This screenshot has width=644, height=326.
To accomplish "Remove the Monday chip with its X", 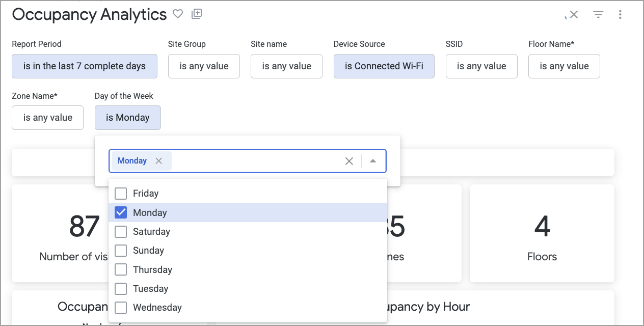I will click(x=159, y=161).
